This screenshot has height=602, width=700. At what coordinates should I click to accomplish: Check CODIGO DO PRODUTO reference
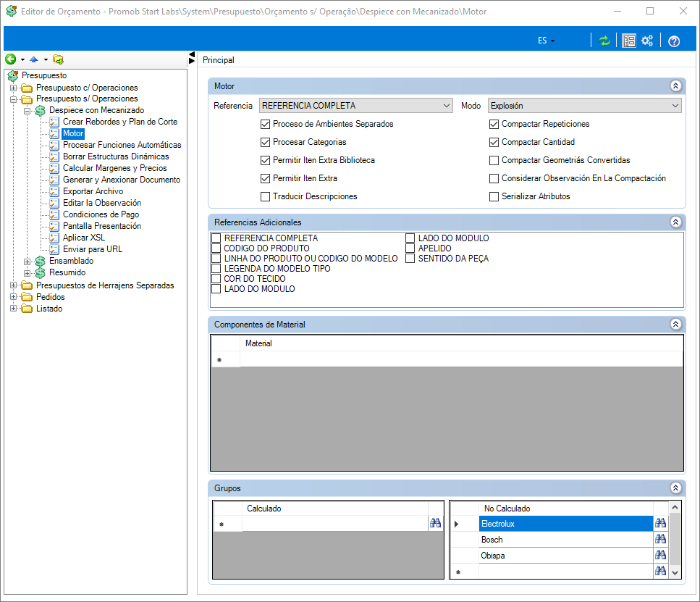click(216, 248)
